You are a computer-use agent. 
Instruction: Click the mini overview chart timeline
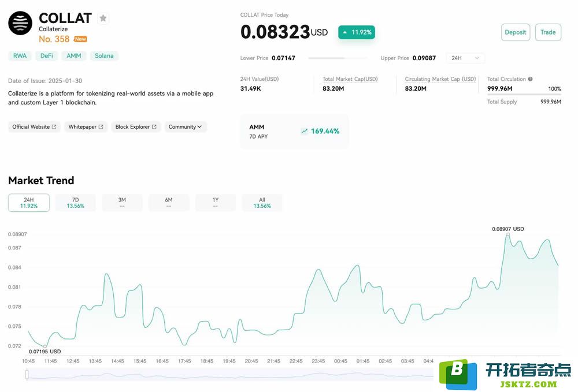(x=231, y=374)
